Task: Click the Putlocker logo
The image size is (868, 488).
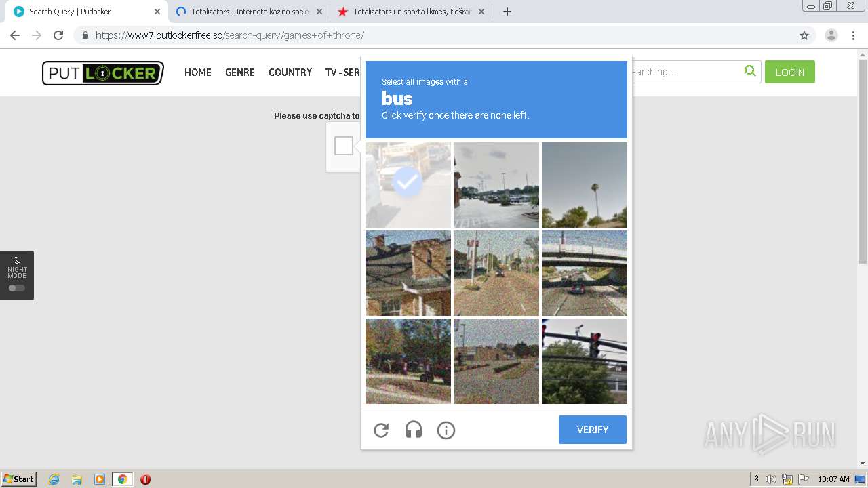Action: pos(103,73)
